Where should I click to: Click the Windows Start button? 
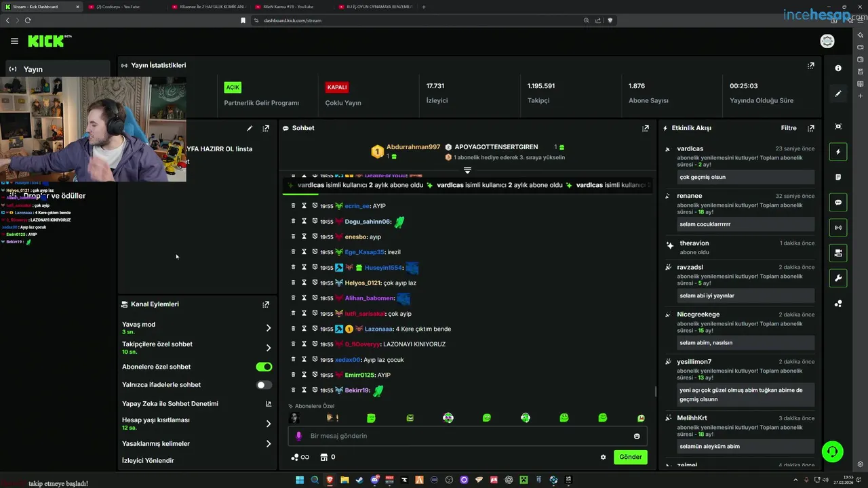300,480
